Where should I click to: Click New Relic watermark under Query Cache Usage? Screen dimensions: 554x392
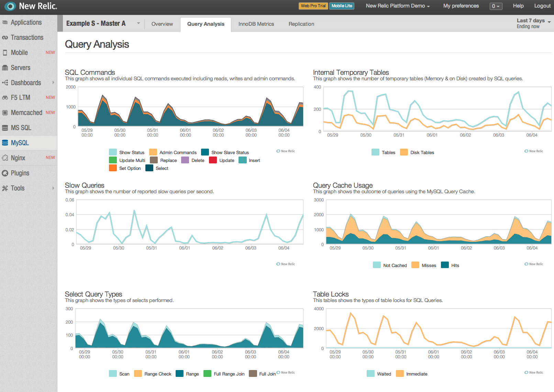tap(534, 264)
